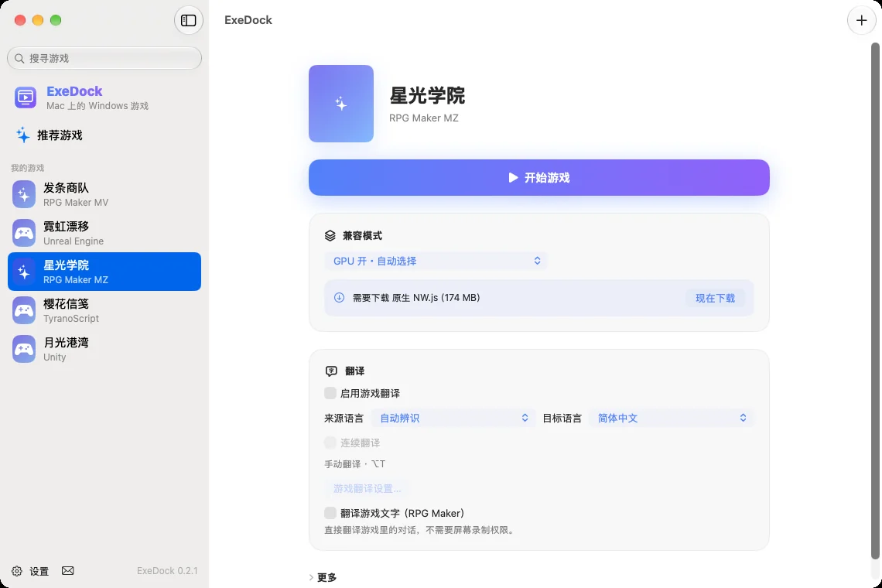Click the 游戏翻译设置... button
The image size is (882, 588).
click(367, 488)
